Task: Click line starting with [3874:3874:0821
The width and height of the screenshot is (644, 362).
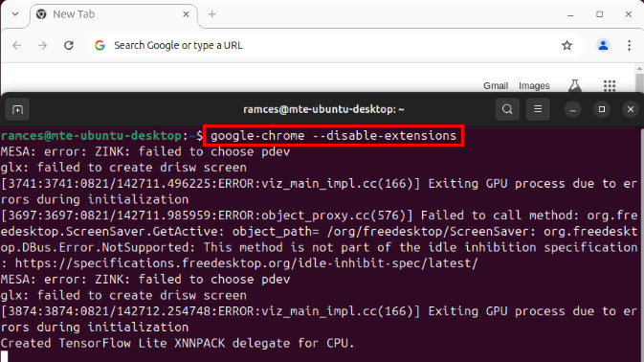Action: point(319,311)
